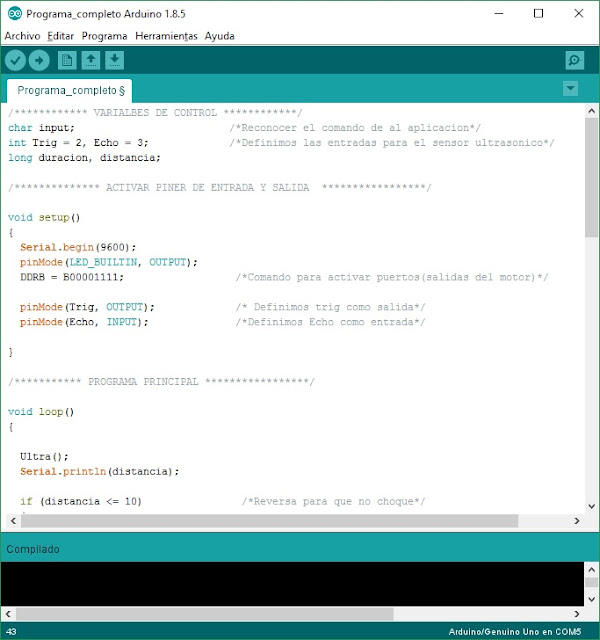
Task: Open the Editar menu
Action: point(60,36)
